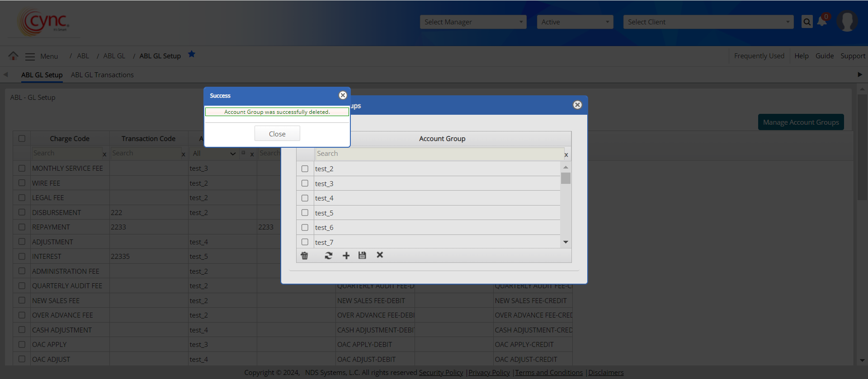Click the search magnifier icon in header
Viewport: 868px width, 379px height.
tap(807, 22)
